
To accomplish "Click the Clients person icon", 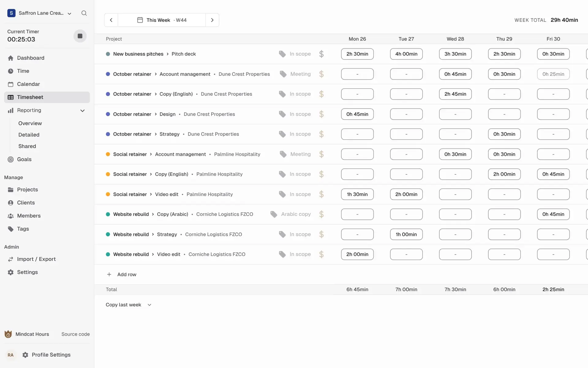I will coord(11,203).
